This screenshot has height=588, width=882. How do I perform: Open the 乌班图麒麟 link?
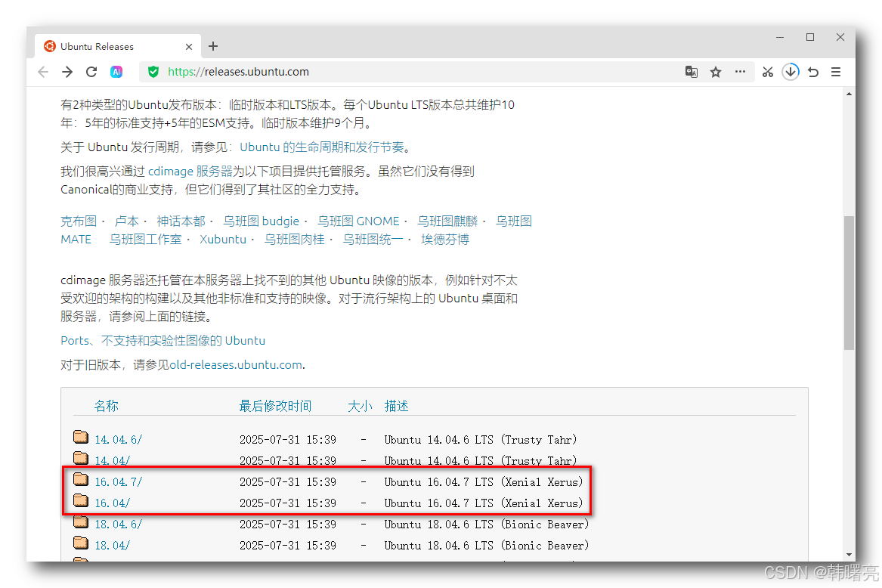pos(447,221)
